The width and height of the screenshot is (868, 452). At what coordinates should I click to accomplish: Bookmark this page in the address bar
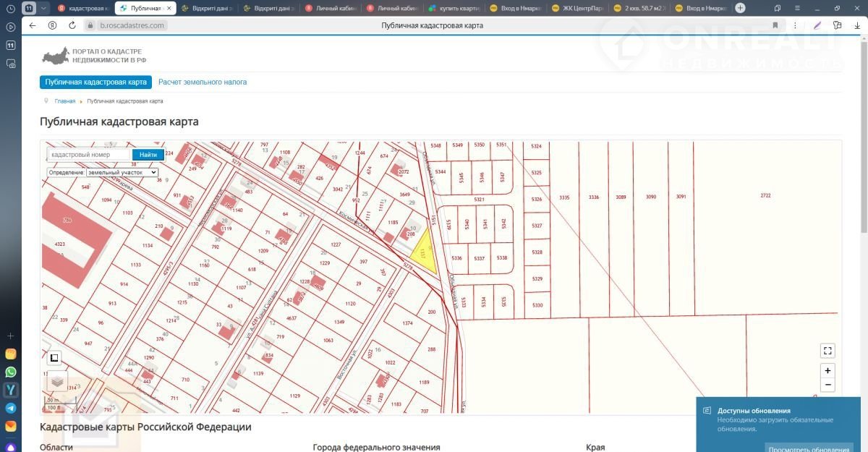[x=775, y=25]
